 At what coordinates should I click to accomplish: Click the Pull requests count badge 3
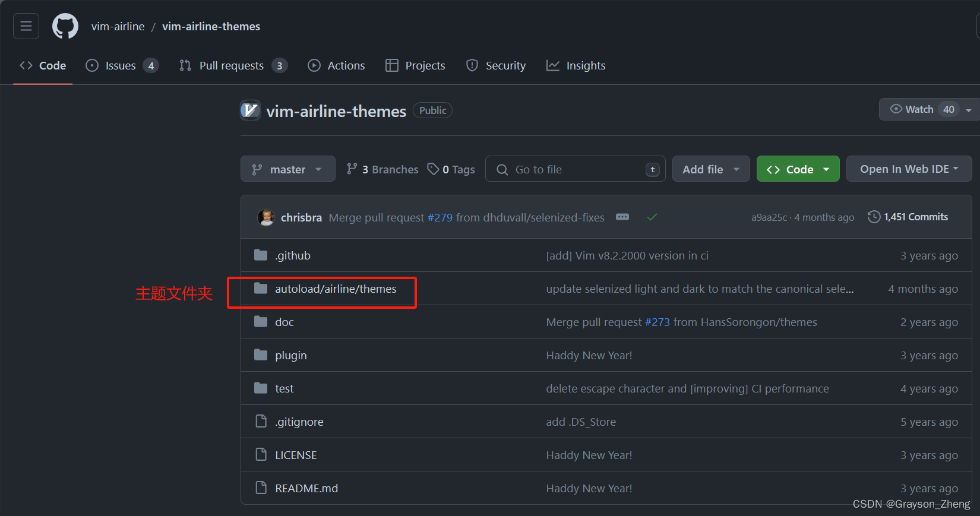pos(279,65)
